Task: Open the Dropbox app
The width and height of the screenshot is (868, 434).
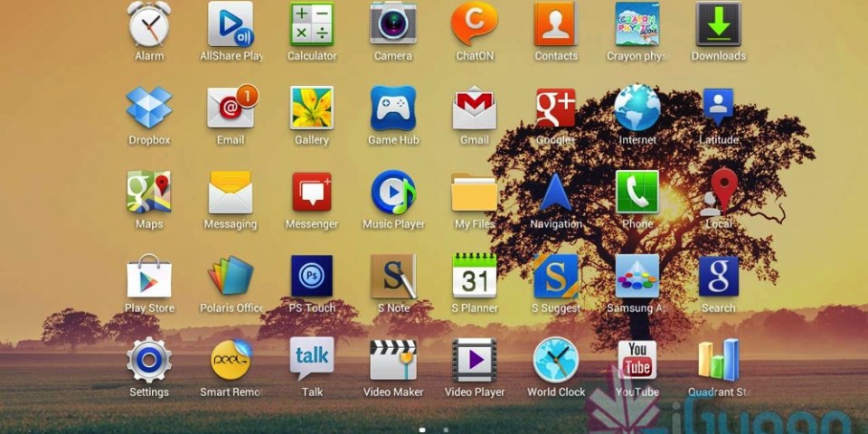Action: 149,108
